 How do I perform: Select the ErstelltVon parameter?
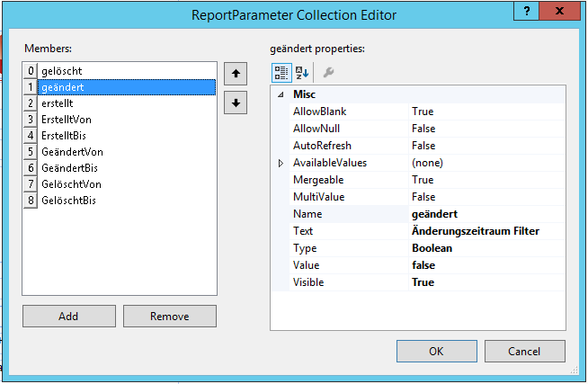tap(67, 120)
